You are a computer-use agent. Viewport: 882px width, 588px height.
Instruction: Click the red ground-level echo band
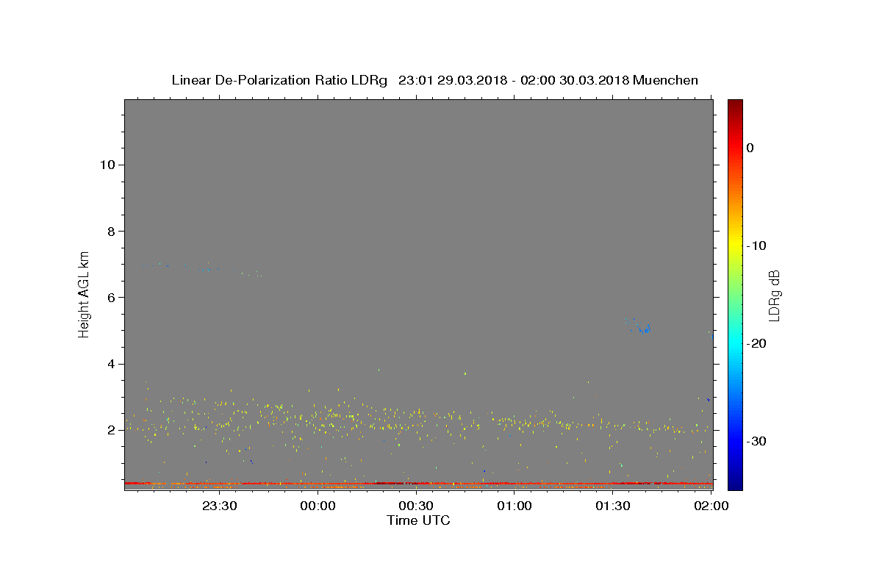point(418,484)
